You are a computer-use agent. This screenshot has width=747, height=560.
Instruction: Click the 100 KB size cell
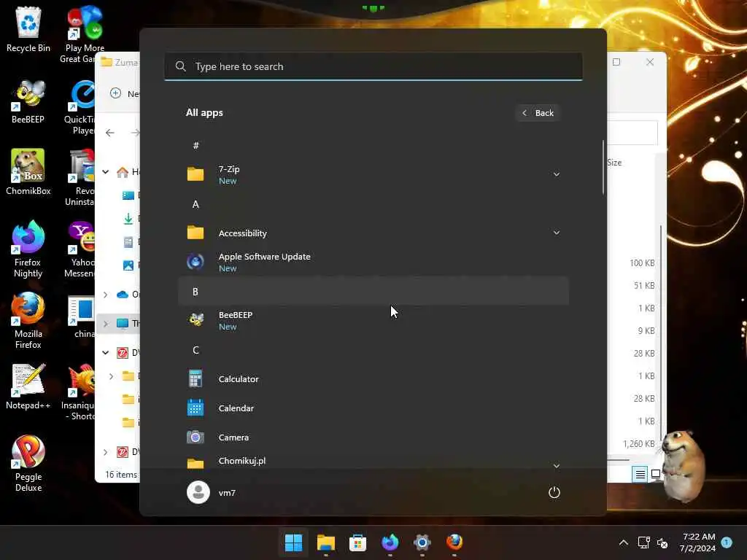pyautogui.click(x=642, y=262)
